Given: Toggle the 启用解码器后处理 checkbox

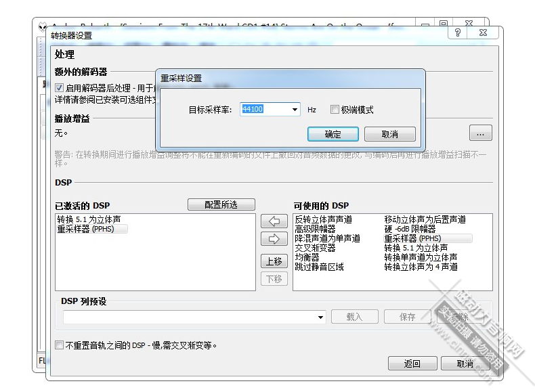Looking at the screenshot, I should (60, 88).
